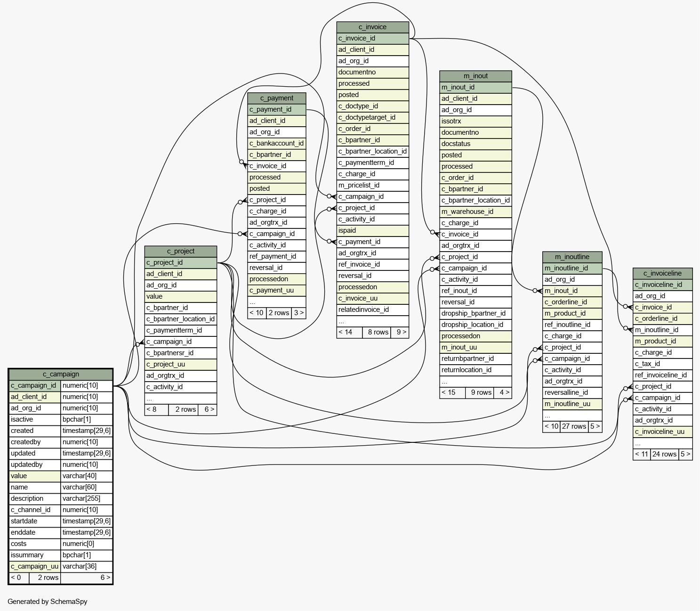
Task: Click ref_inoutline_id in m_inoutline
Action: [x=572, y=325]
